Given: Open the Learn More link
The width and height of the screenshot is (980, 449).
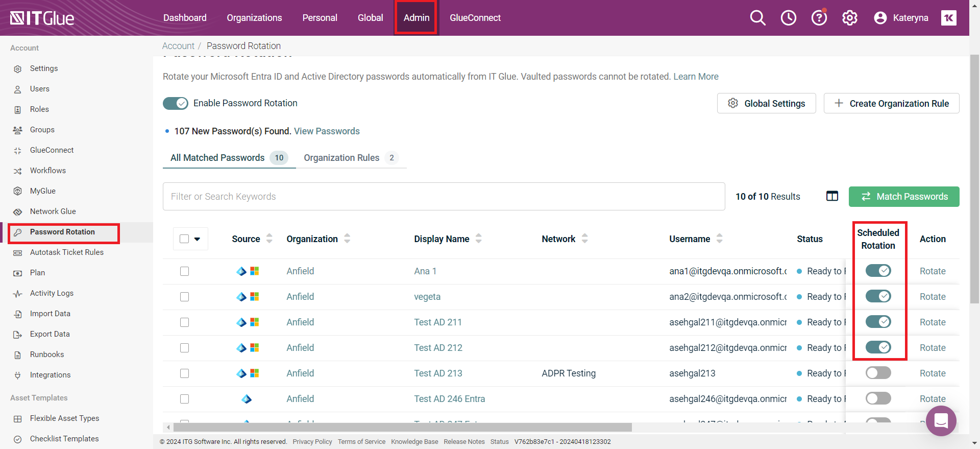Looking at the screenshot, I should 696,77.
